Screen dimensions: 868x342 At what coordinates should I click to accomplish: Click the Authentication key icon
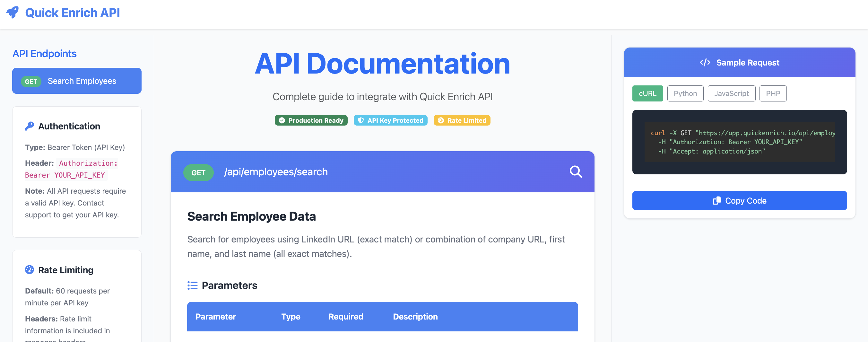[x=29, y=126]
